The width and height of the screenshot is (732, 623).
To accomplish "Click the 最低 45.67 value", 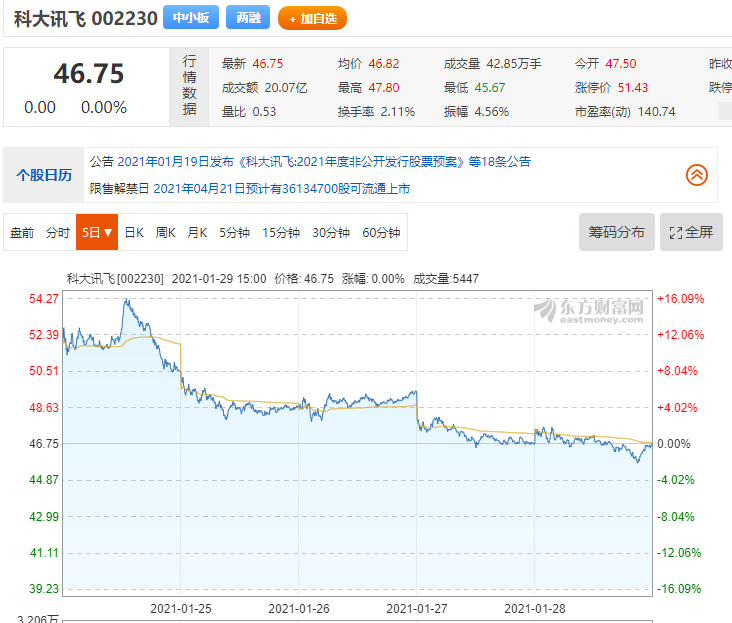I will [490, 88].
